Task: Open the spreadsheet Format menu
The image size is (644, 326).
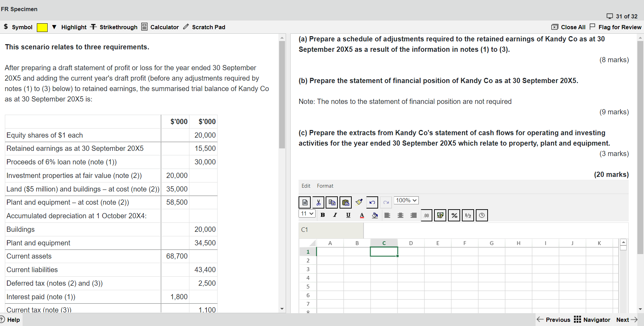Action: (x=325, y=186)
